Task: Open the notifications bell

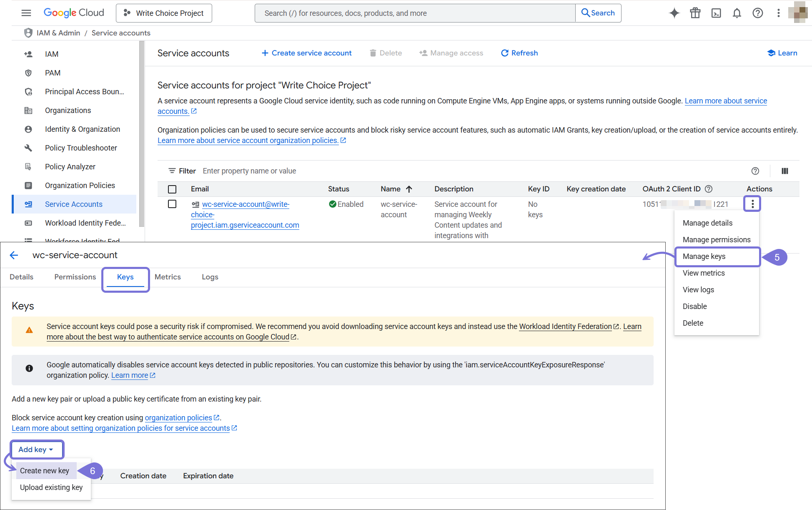Action: (x=737, y=13)
